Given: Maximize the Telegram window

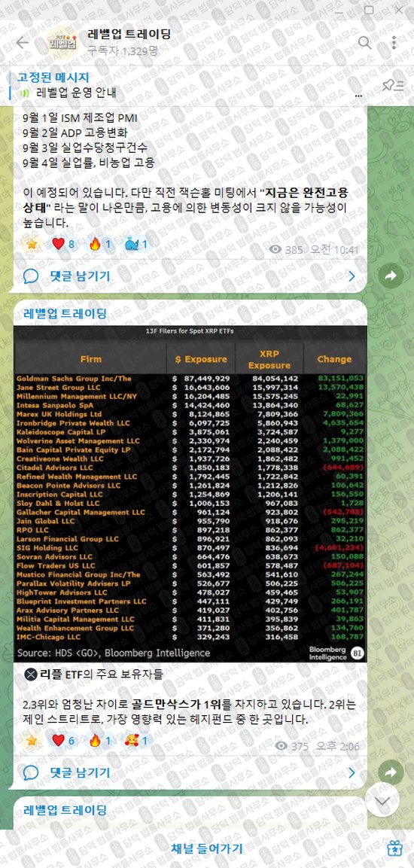Looking at the screenshot, I should (369, 10).
